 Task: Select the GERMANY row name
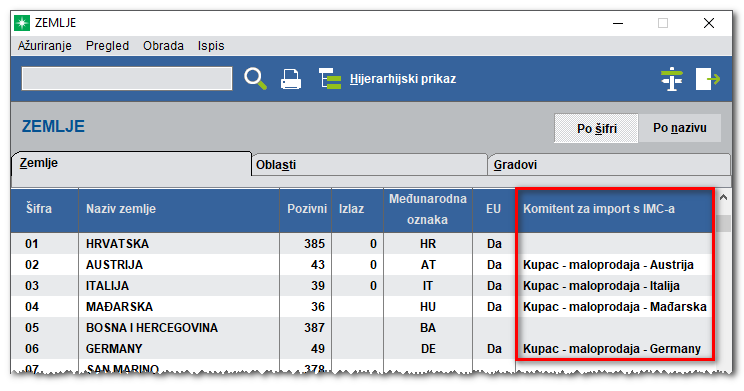[114, 348]
